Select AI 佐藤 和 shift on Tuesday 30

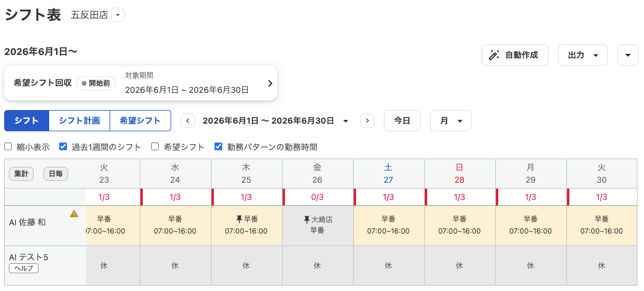(602, 225)
